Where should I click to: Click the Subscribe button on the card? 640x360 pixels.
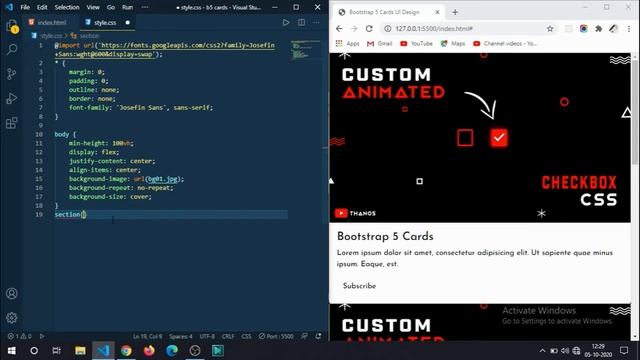[x=359, y=286]
